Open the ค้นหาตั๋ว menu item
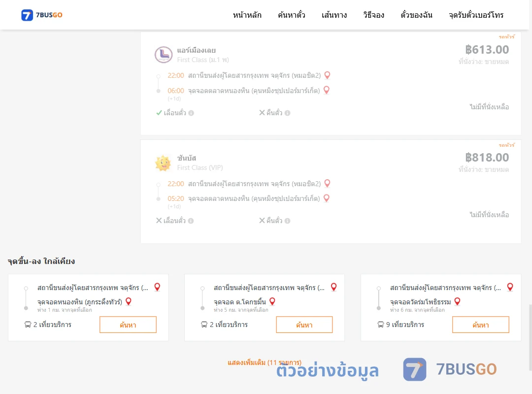This screenshot has width=532, height=394. pyautogui.click(x=292, y=15)
